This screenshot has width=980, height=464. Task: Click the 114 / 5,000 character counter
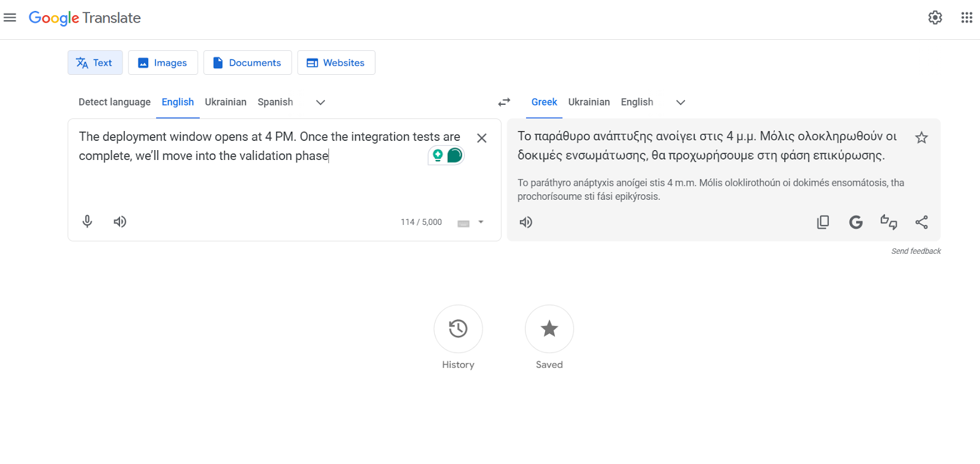point(421,222)
